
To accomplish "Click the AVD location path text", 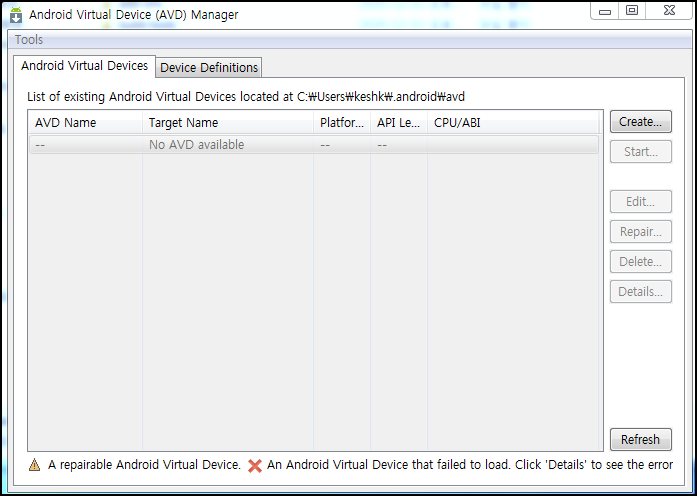I will (x=381, y=96).
